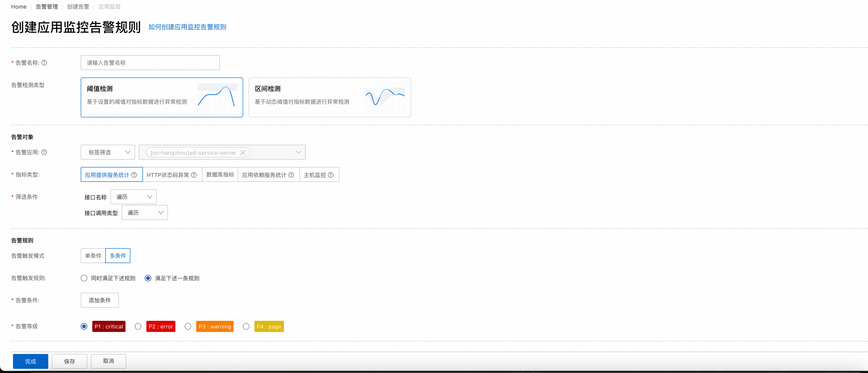Click help icon next to 告警应用 label
The image size is (868, 373).
(x=44, y=152)
